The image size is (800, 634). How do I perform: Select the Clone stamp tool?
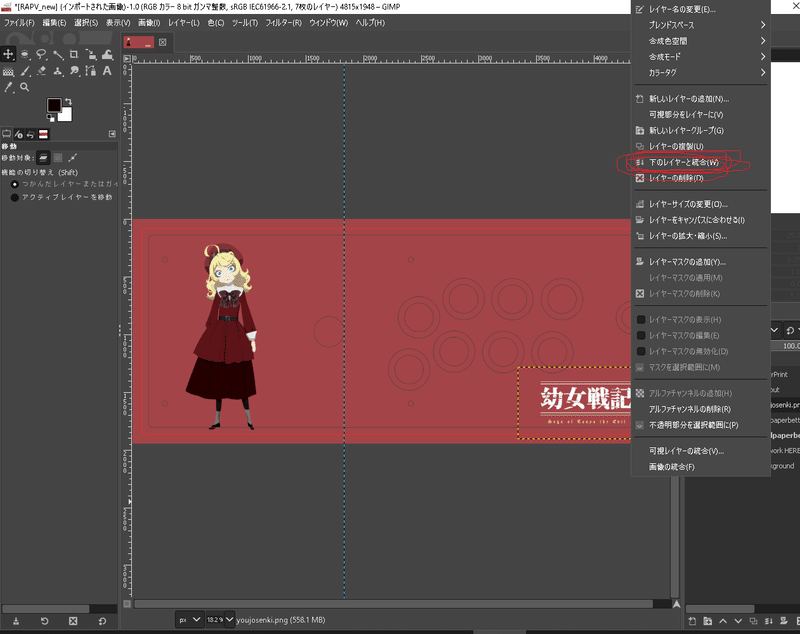click(58, 71)
